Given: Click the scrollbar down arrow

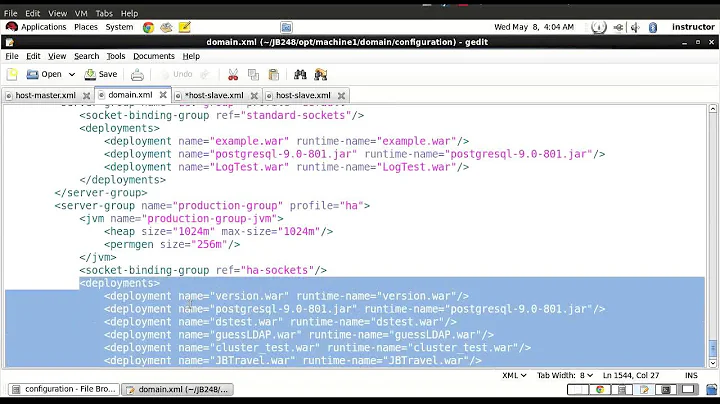Looking at the screenshot, I should pyautogui.click(x=713, y=363).
